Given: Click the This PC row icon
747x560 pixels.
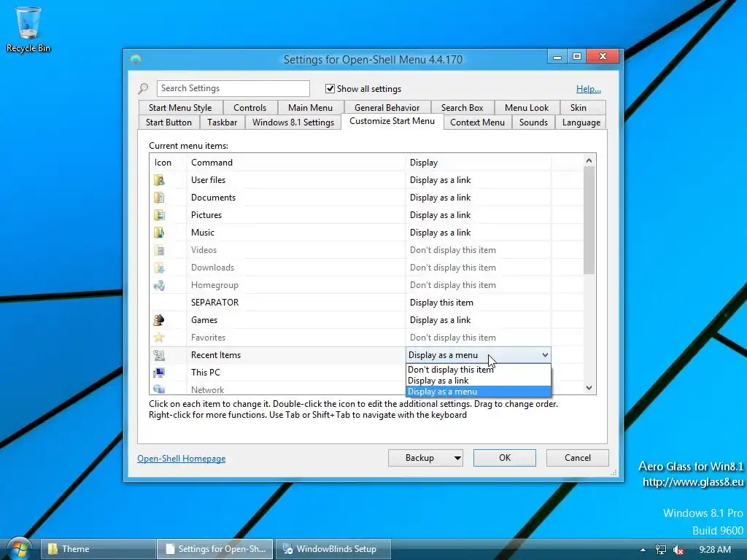Looking at the screenshot, I should [x=159, y=373].
